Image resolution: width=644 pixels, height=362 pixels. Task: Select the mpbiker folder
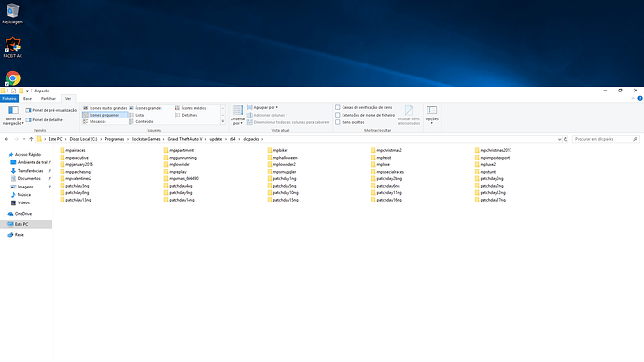click(277, 150)
